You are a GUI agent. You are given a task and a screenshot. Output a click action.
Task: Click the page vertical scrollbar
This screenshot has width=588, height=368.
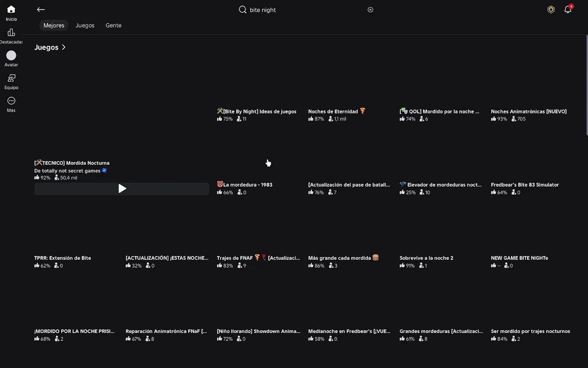(x=586, y=85)
